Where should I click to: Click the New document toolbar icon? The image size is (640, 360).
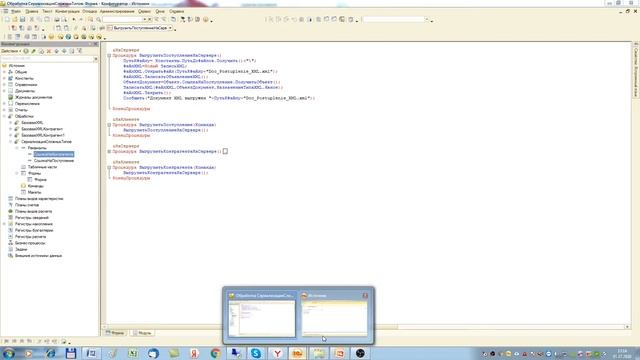coord(7,19)
